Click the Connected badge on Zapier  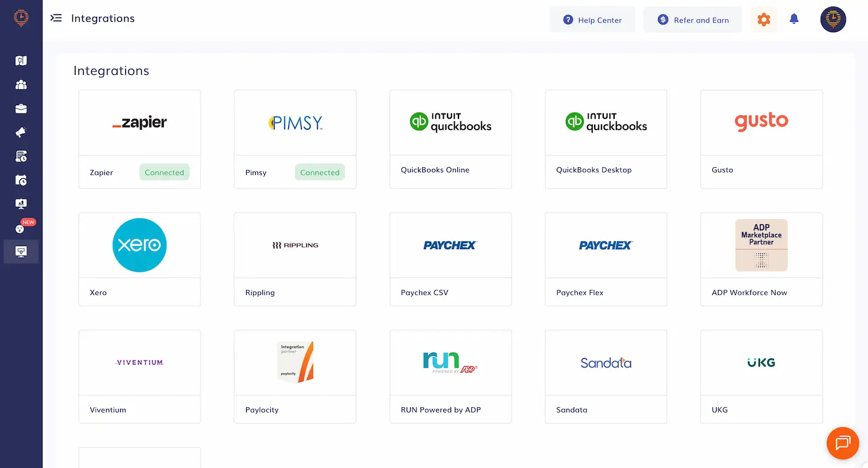coord(164,172)
